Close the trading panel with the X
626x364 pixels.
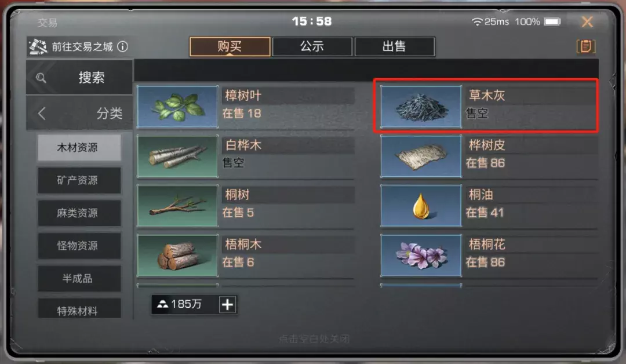coord(587,21)
